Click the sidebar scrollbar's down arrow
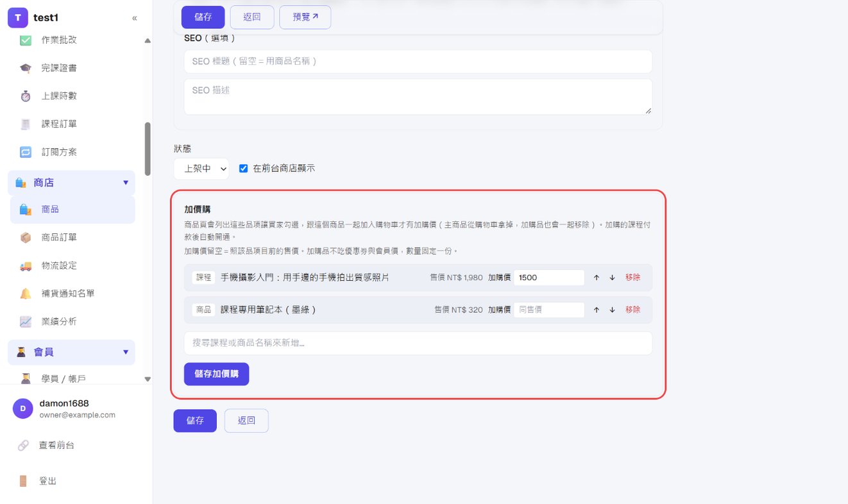 pos(148,379)
